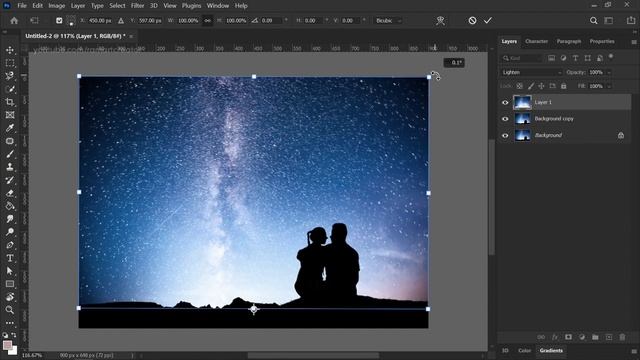640x360 pixels.
Task: Add a layer style with fx icon
Action: pos(555,337)
